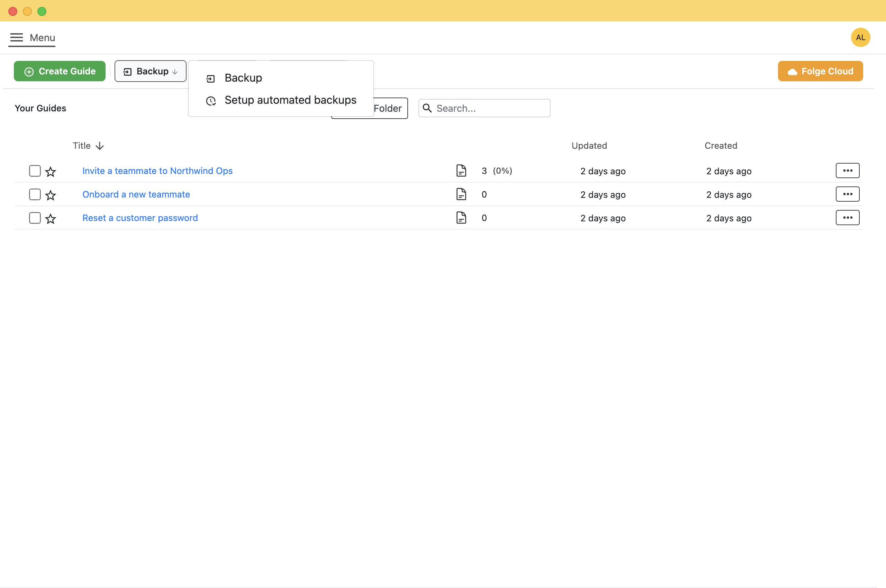This screenshot has width=886, height=588.
Task: Click the Updated column header
Action: [589, 146]
